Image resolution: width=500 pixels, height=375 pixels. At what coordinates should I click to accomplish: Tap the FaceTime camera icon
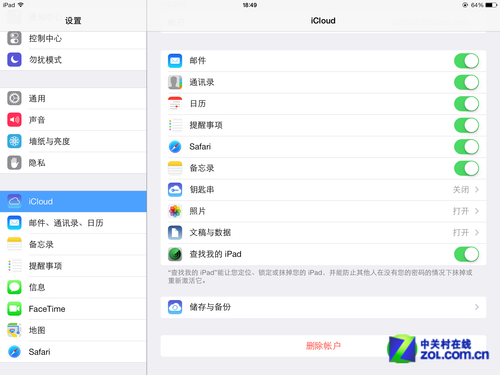14,309
